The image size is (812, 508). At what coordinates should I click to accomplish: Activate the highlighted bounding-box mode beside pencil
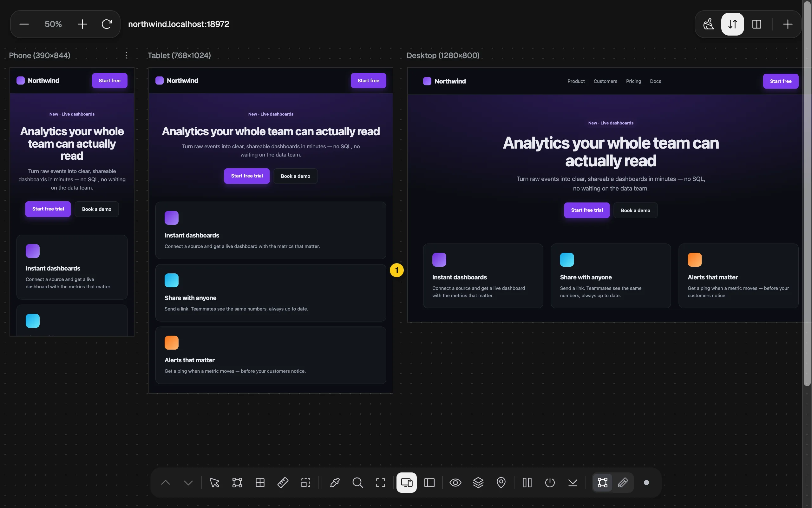tap(603, 483)
